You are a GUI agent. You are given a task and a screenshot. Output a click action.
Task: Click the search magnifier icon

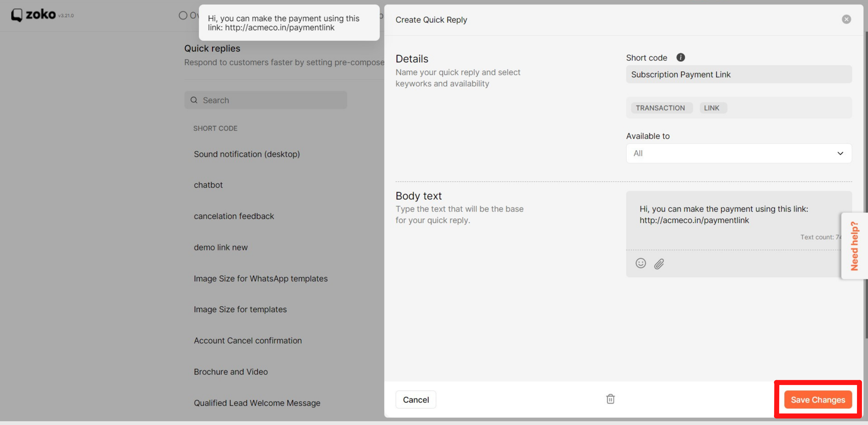tap(194, 100)
